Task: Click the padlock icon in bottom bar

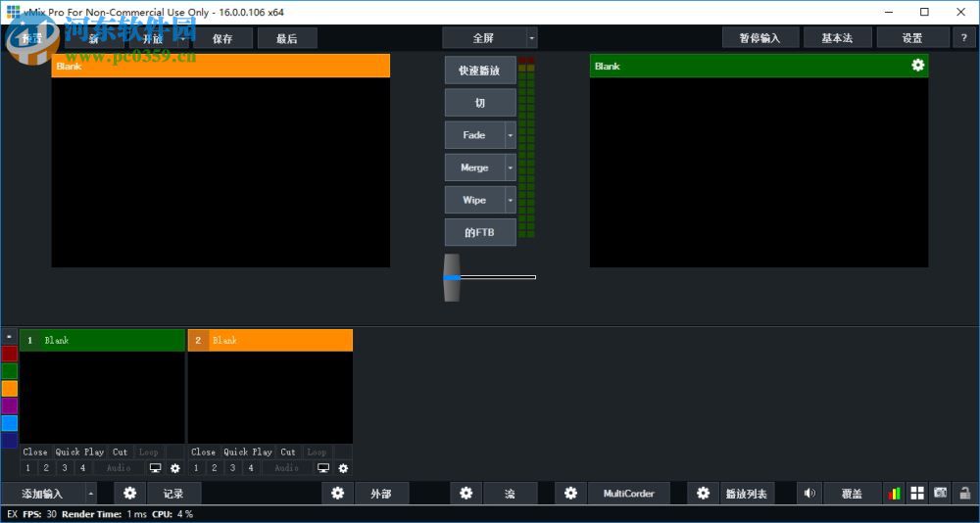Action: 965,493
